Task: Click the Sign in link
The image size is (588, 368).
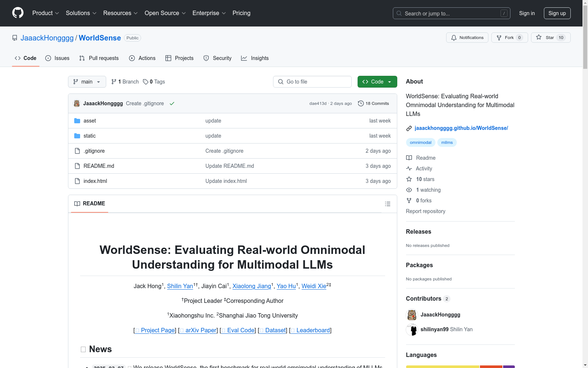Action: [527, 13]
